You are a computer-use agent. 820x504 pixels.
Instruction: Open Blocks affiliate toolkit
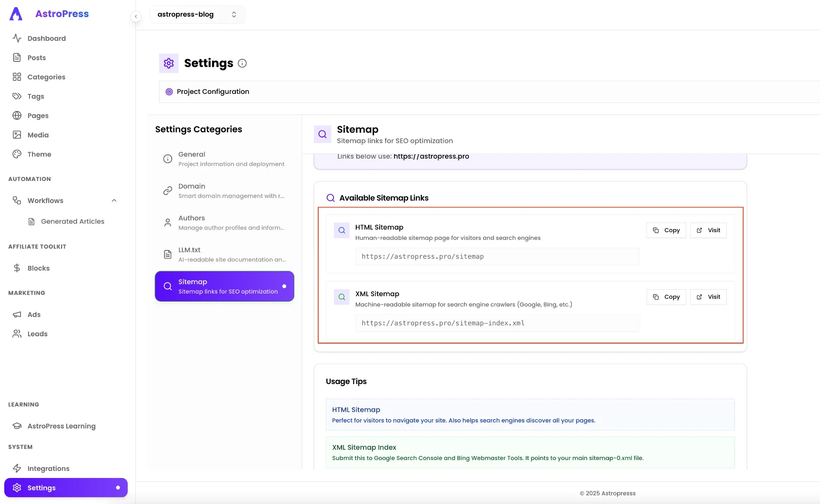(38, 268)
